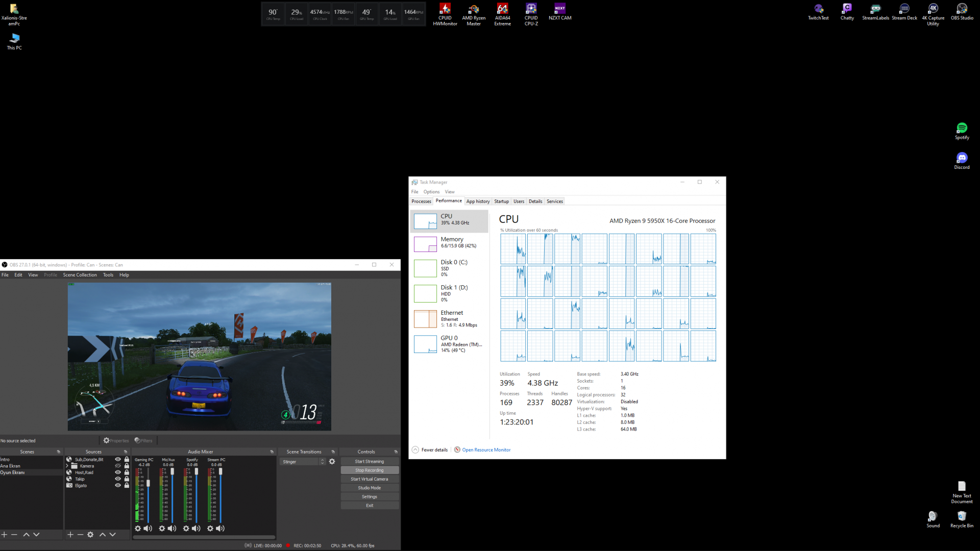This screenshot has height=551, width=980.
Task: Show the hidden Kamera group
Action: 118,466
